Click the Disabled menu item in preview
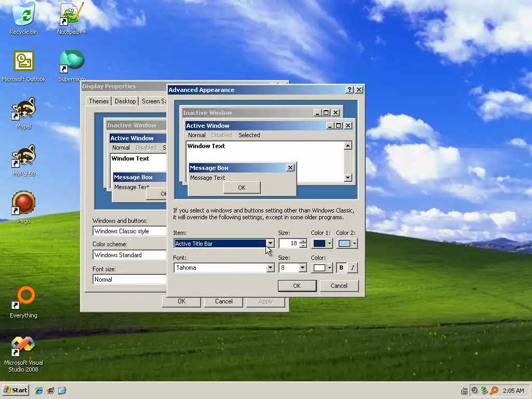This screenshot has width=532, height=399. click(x=222, y=135)
